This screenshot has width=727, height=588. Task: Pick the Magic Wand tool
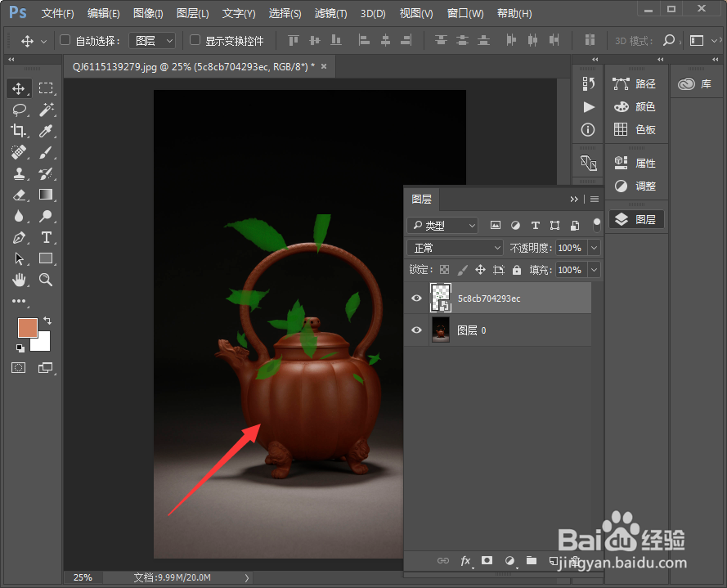(46, 110)
